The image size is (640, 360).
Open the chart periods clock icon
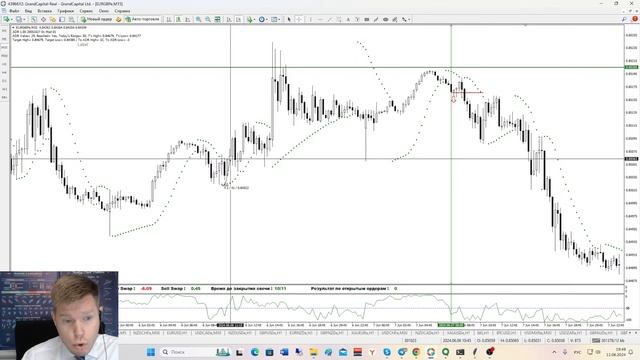262,19
